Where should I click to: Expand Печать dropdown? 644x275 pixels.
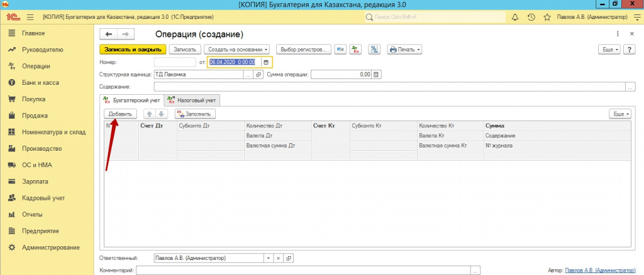404,50
